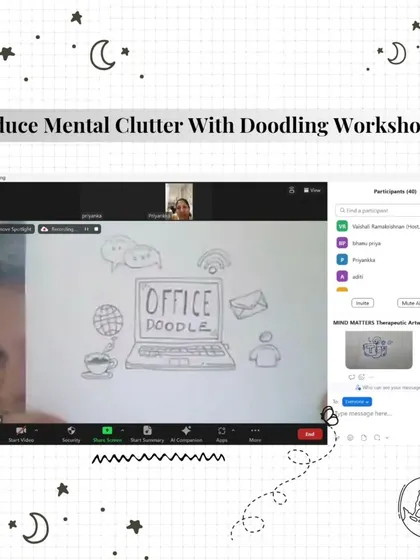Screen dimensions: 420x560
Task: Select aditi in participants list
Action: coord(379,276)
